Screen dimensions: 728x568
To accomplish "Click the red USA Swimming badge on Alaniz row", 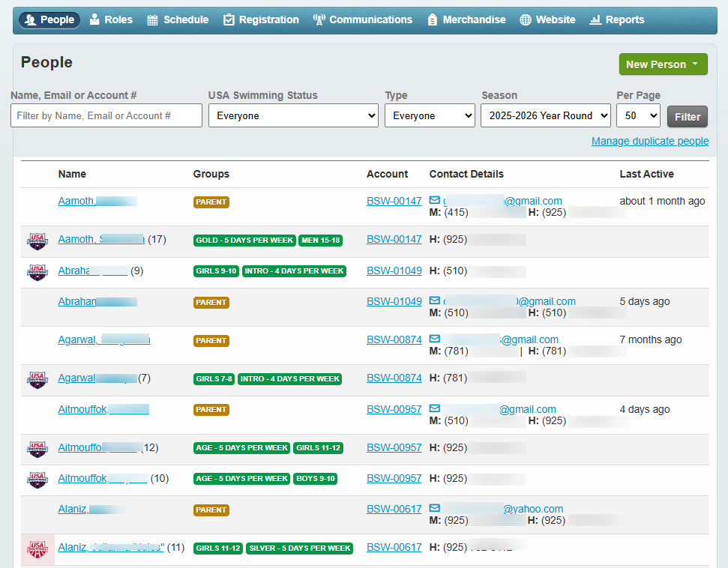I will point(37,549).
